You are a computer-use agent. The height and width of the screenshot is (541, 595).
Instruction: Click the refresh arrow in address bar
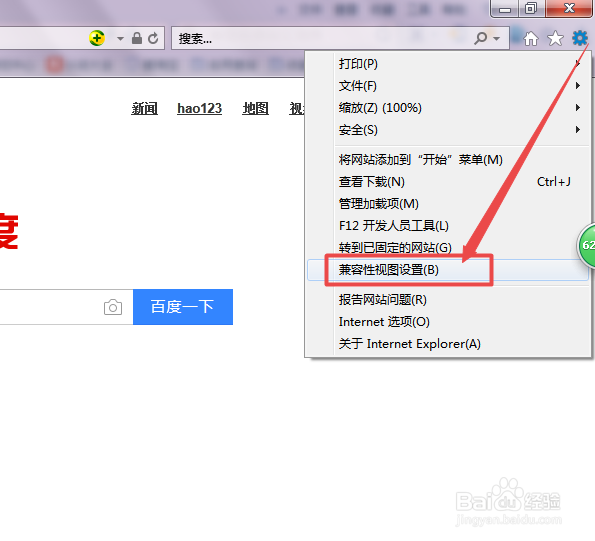tap(153, 38)
